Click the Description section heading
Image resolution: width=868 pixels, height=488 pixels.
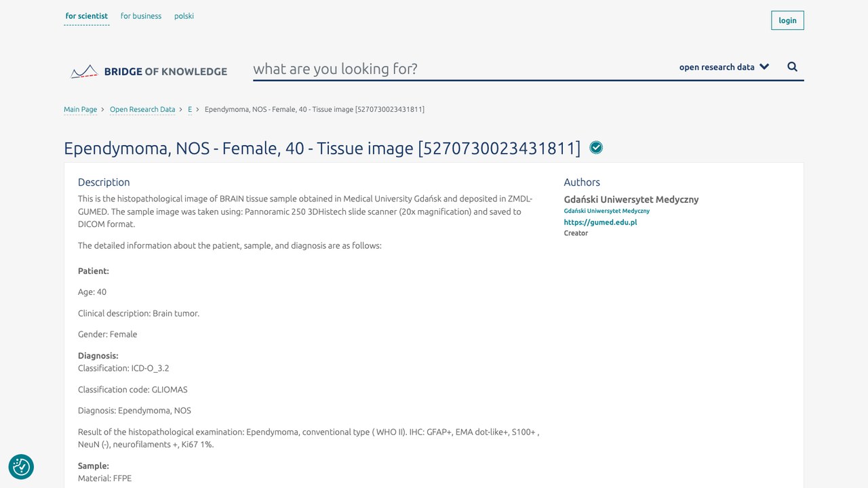tap(104, 182)
